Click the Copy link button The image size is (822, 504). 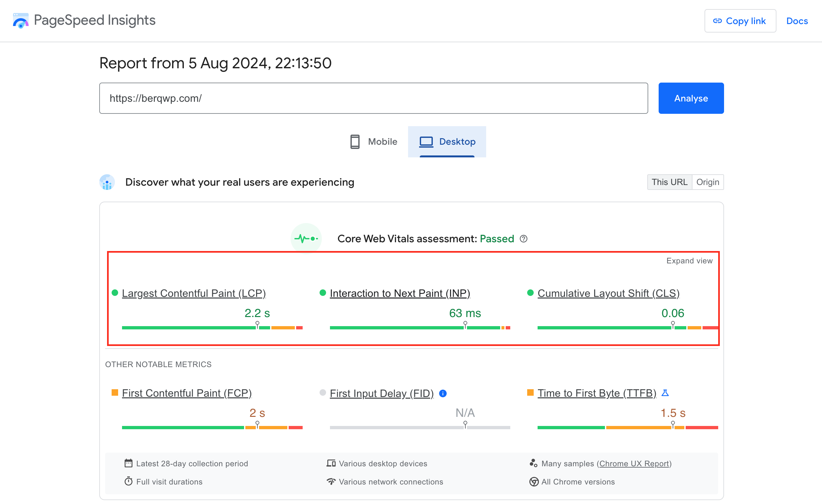(x=740, y=21)
